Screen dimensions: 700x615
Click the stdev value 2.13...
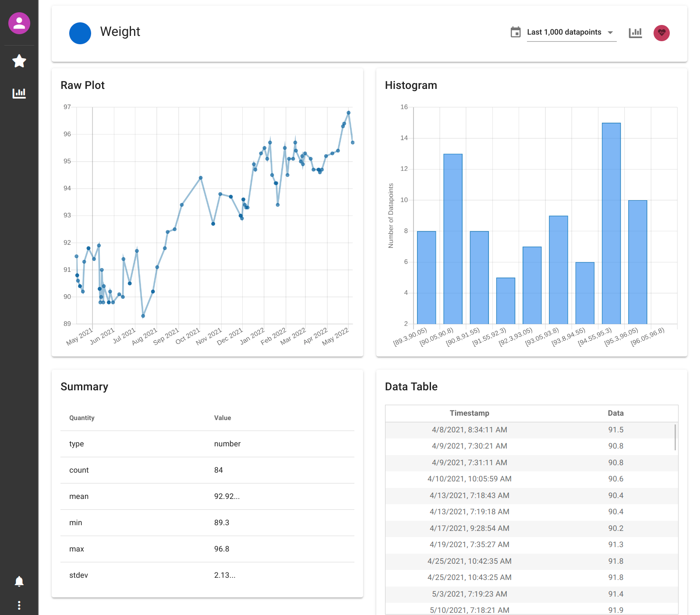pos(225,575)
